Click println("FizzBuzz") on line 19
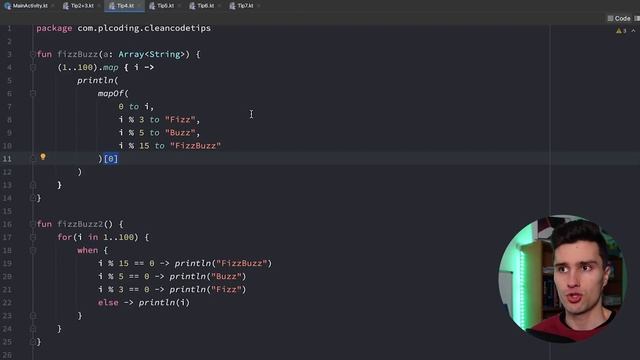 [x=223, y=263]
